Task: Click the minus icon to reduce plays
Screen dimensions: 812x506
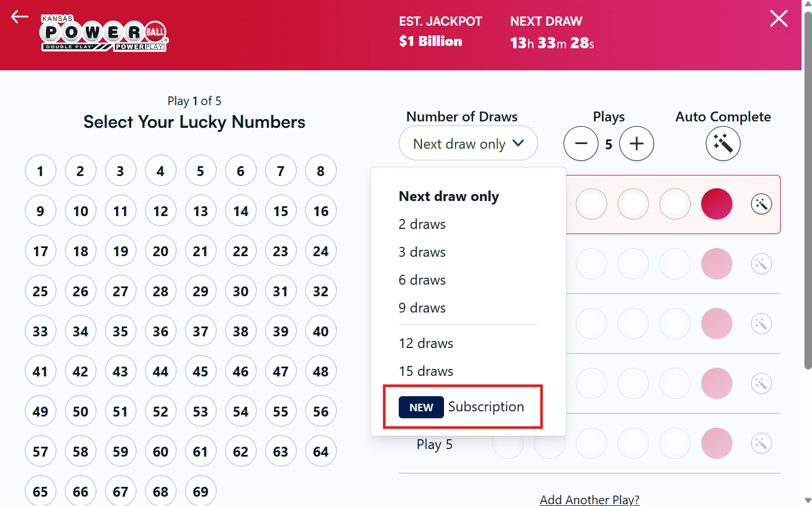Action: click(x=581, y=143)
